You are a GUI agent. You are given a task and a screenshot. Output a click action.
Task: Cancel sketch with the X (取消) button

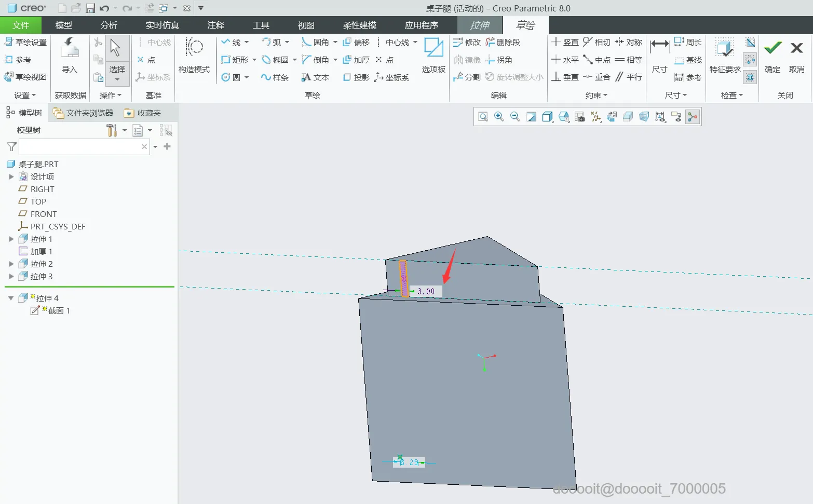click(x=797, y=56)
